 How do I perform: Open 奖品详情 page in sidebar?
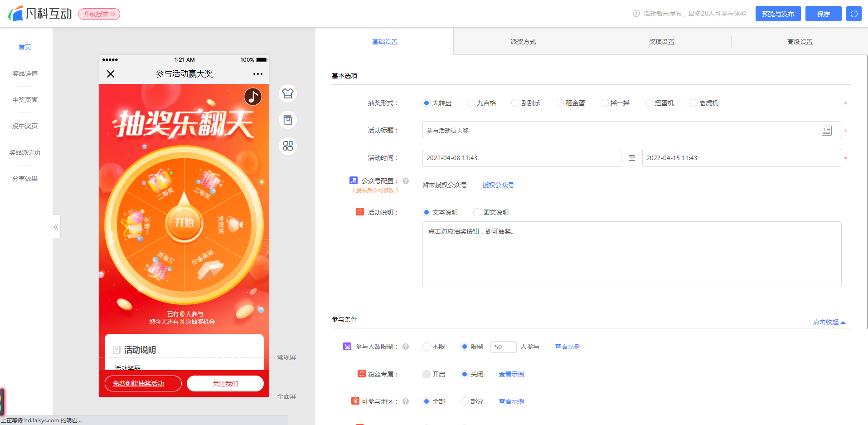click(25, 73)
